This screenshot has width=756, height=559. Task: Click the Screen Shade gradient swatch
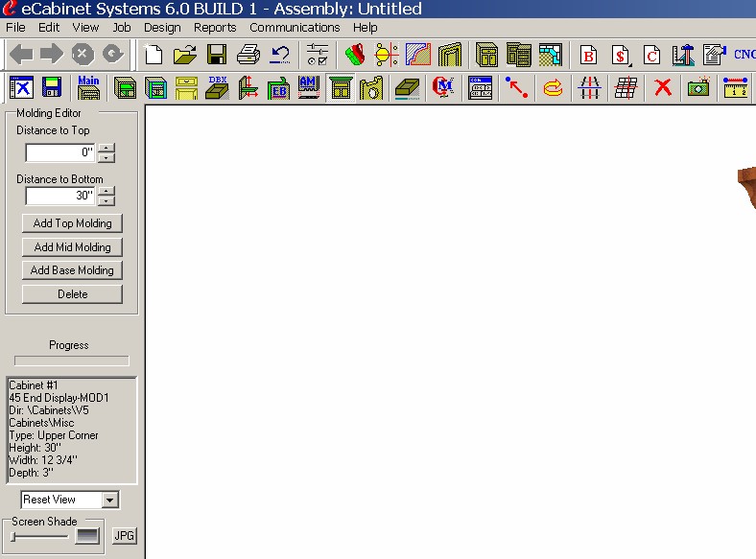[x=87, y=536]
